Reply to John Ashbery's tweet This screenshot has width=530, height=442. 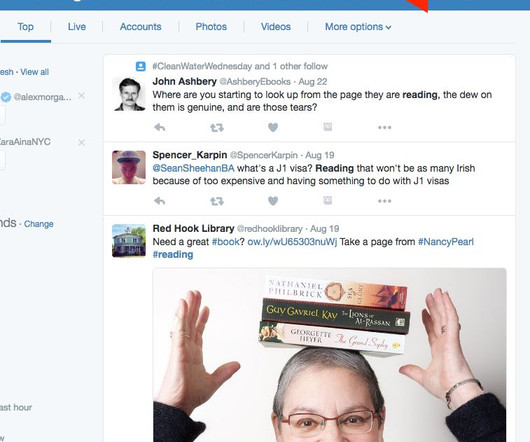click(x=160, y=127)
